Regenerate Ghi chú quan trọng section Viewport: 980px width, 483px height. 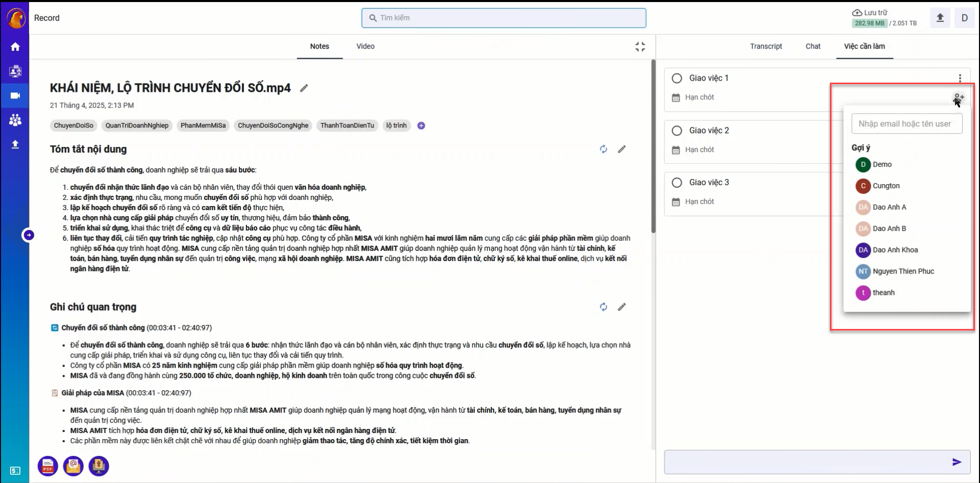pyautogui.click(x=603, y=307)
